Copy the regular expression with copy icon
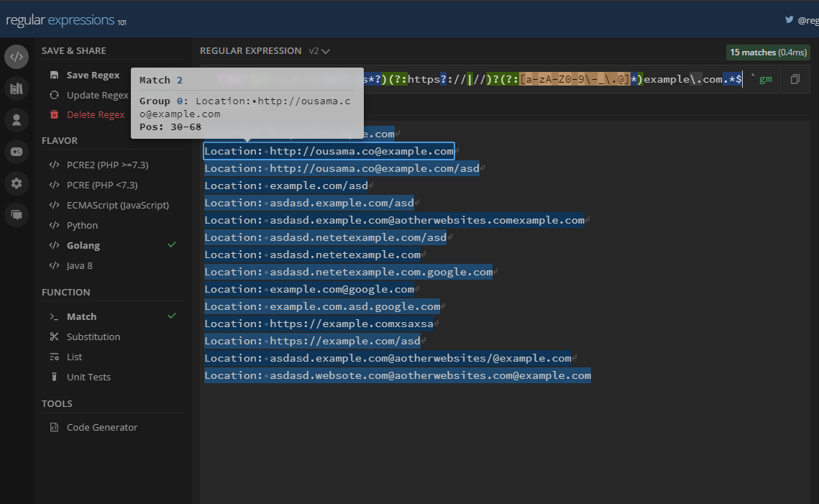 point(795,78)
